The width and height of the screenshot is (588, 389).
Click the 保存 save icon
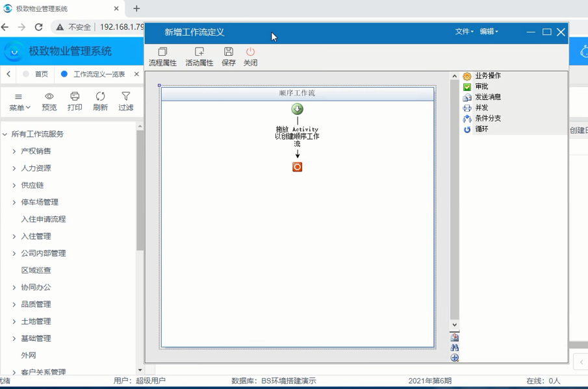pyautogui.click(x=228, y=52)
